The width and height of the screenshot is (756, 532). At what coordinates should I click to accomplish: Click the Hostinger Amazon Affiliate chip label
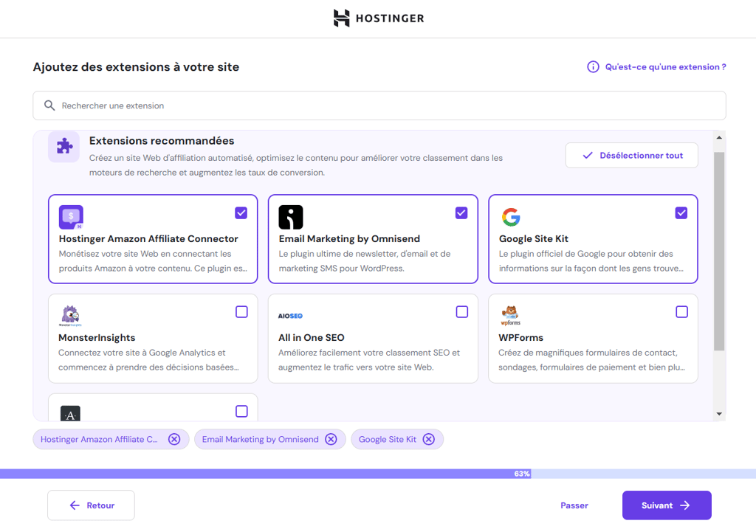point(99,440)
